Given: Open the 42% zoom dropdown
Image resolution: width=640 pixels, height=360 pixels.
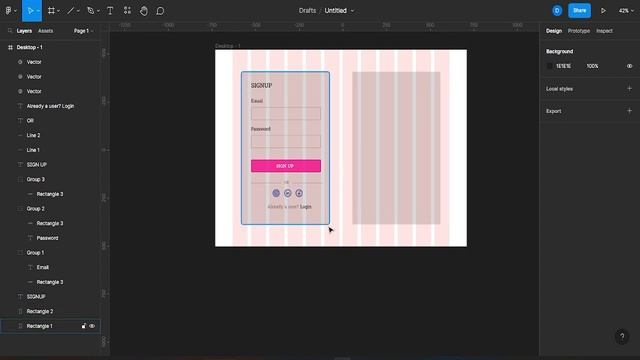Looking at the screenshot, I should [626, 11].
